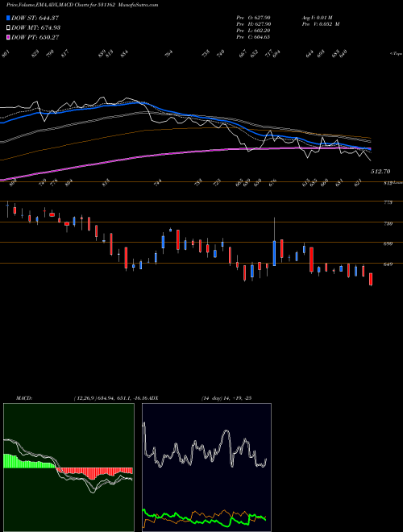The width and height of the screenshot is (403, 532).
Task: Select the 'DOW PT: 650.27' label
Action: pyautogui.click(x=35, y=37)
